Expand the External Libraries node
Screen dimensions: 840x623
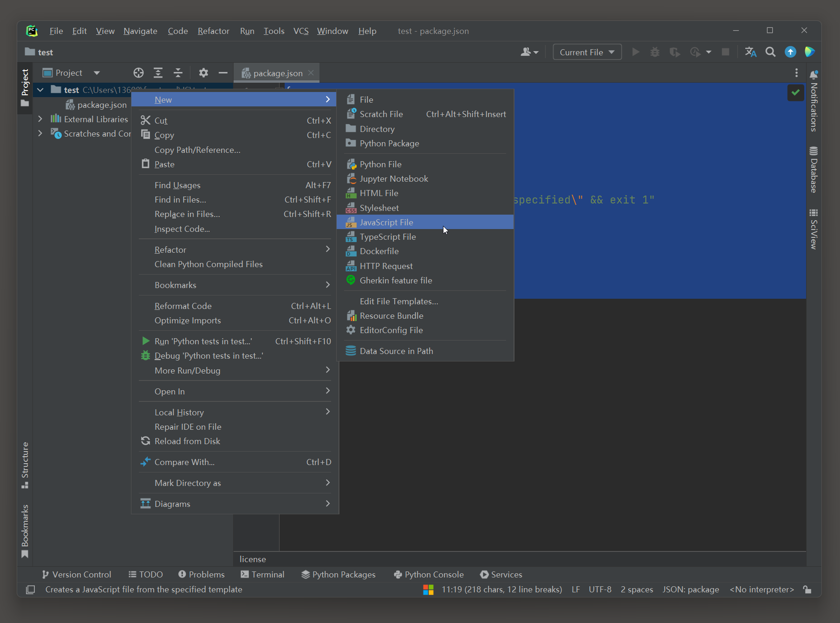(x=40, y=119)
